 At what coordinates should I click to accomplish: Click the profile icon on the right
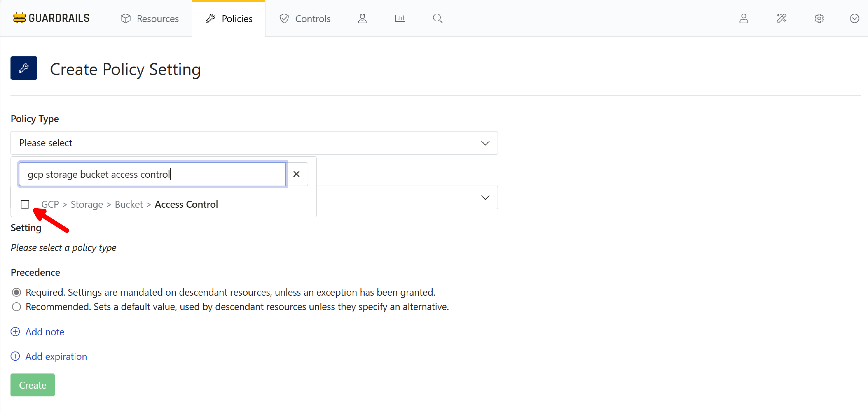point(744,18)
